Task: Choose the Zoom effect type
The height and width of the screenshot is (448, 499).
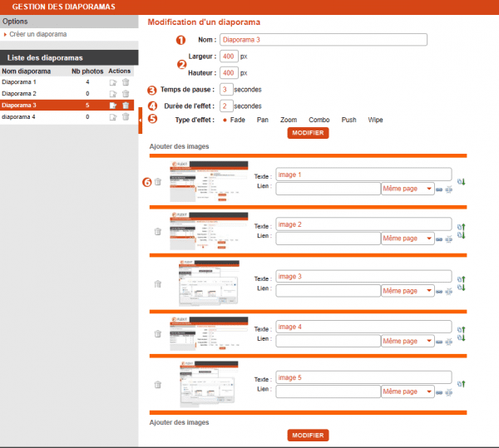Action: [288, 120]
